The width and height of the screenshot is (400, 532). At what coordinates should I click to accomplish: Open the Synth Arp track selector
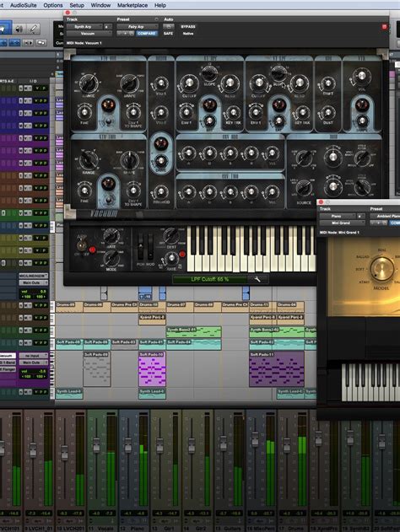point(84,26)
